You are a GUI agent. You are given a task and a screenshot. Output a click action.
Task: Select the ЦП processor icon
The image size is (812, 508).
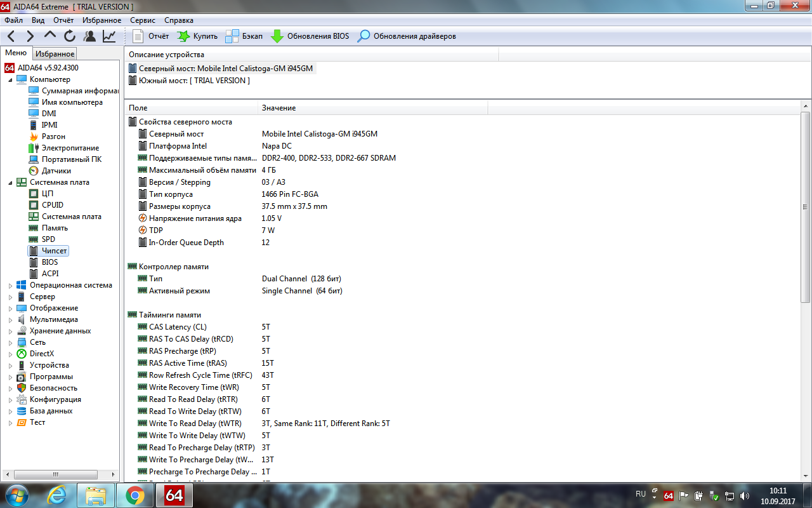pos(34,194)
